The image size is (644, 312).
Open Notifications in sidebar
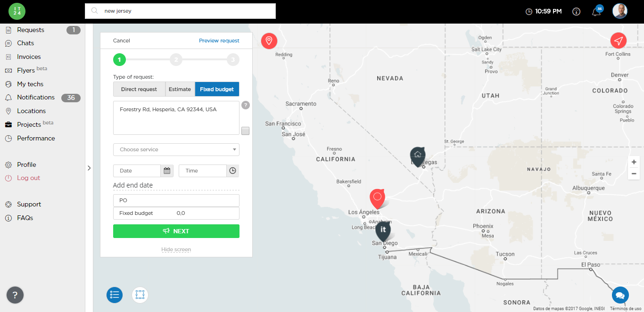click(36, 97)
